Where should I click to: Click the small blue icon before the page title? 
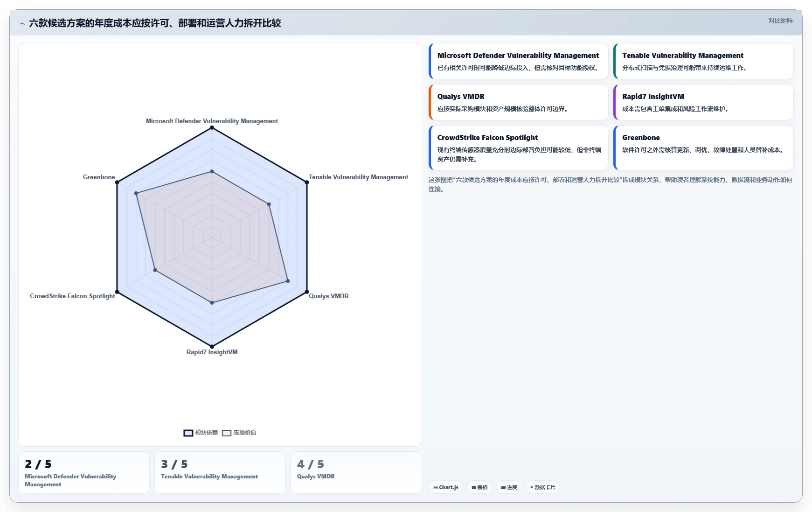[x=22, y=23]
